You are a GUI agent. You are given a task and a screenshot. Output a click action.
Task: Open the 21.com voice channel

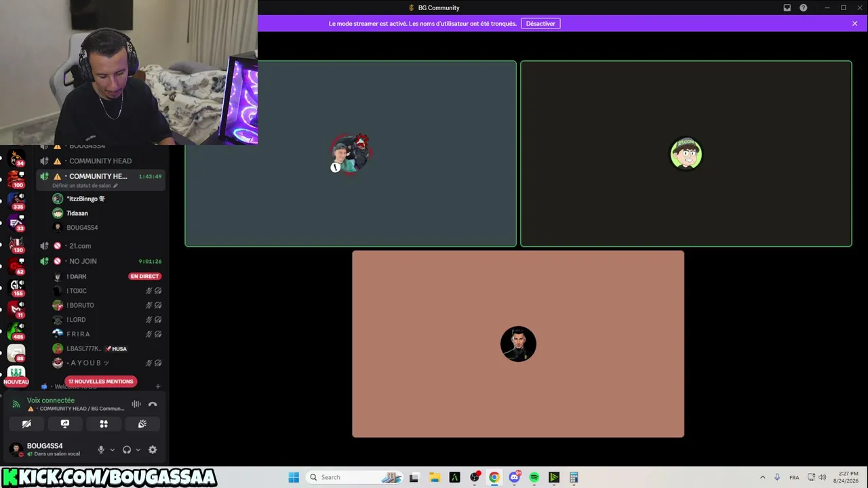(100, 245)
